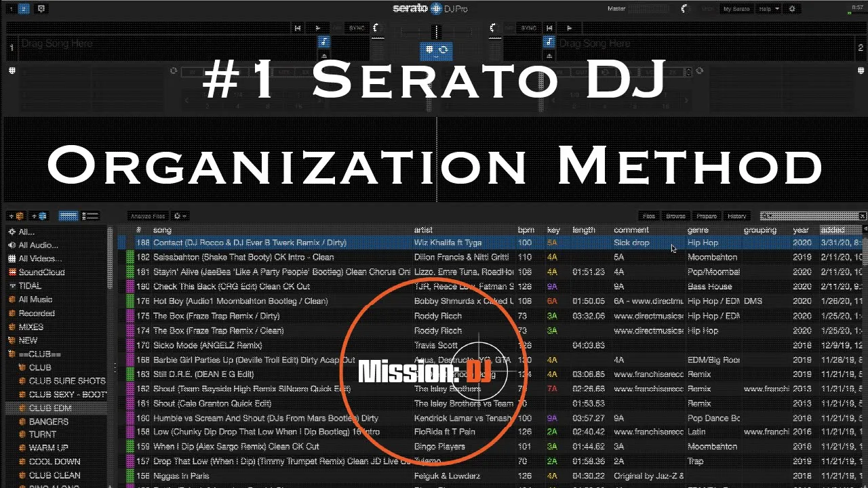Screen dimensions: 868x488
Task: Toggle SYNC on the right deck
Action: tap(529, 28)
